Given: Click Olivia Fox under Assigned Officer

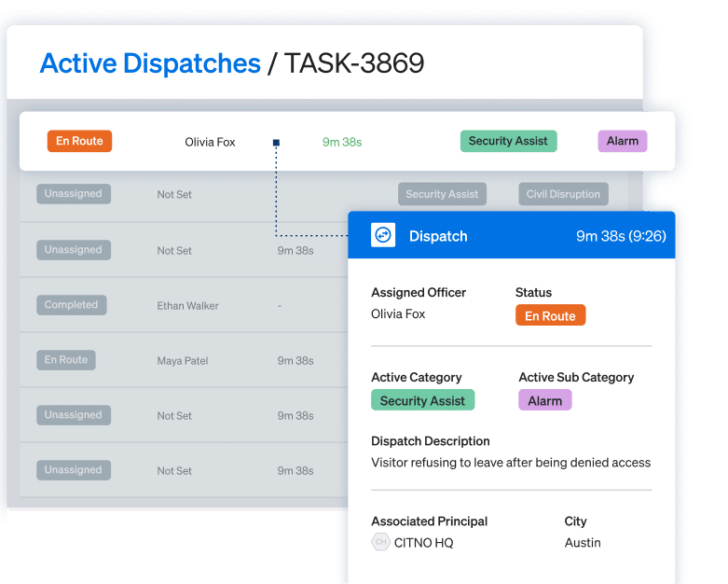Looking at the screenshot, I should tap(398, 314).
